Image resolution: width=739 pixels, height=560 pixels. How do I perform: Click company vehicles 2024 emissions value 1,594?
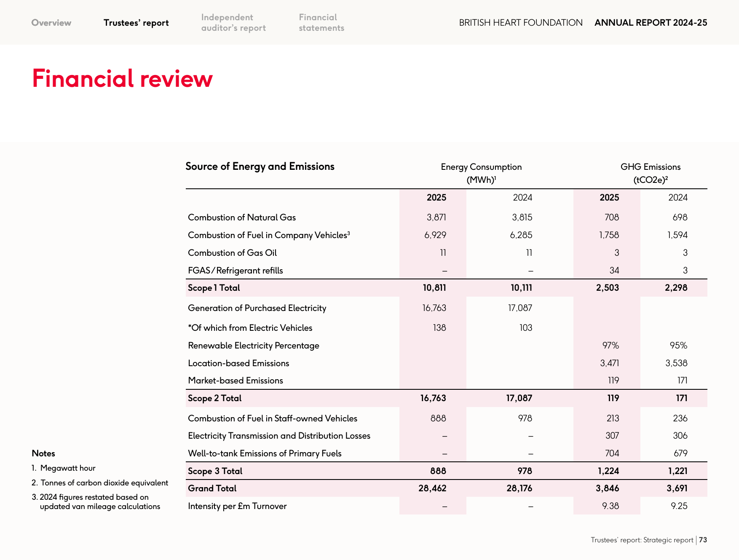[677, 235]
